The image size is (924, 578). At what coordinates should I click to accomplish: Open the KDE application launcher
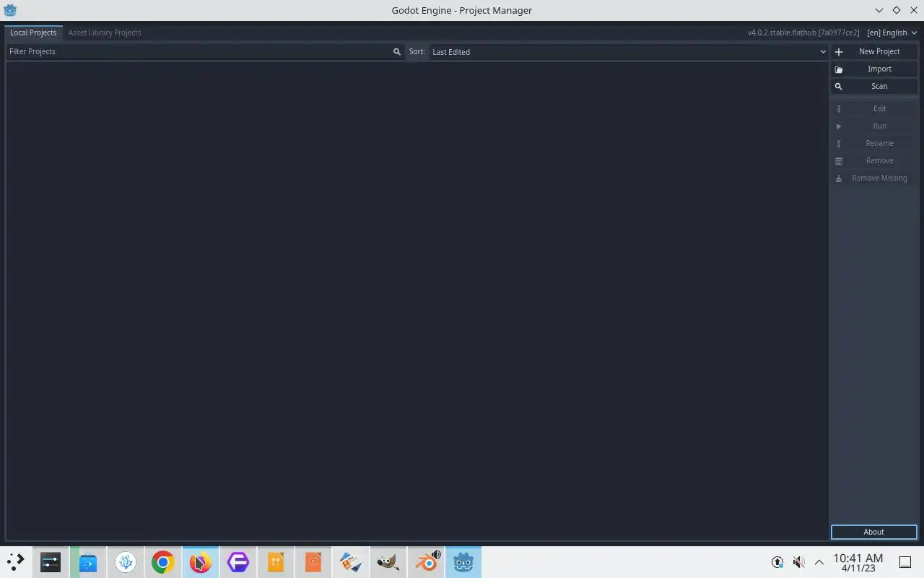pyautogui.click(x=16, y=562)
